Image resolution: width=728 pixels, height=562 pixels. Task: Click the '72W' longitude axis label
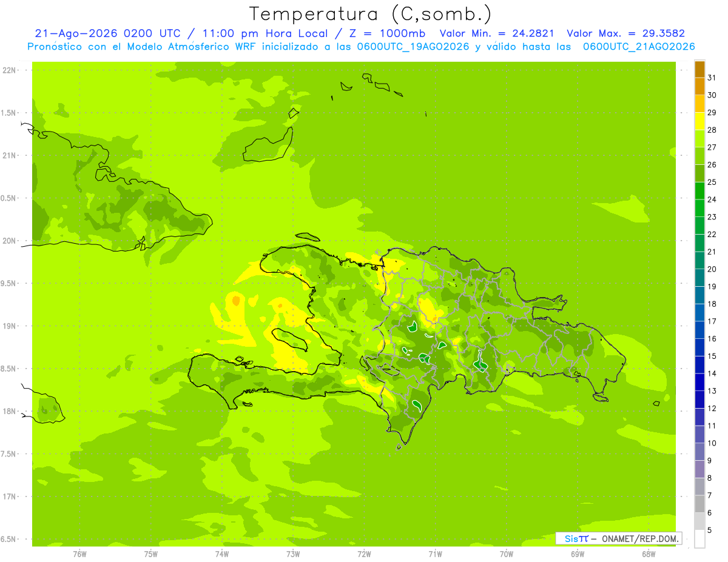pos(364,554)
